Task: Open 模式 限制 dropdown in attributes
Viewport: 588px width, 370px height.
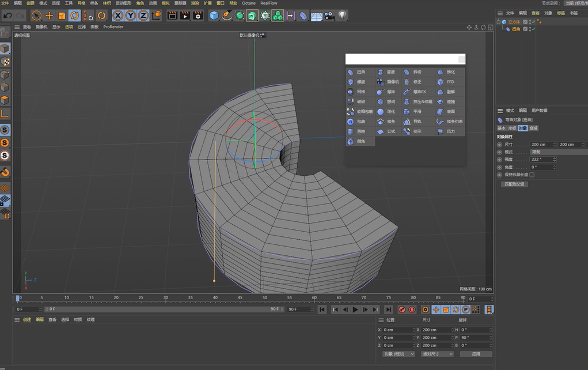Action: pyautogui.click(x=559, y=152)
